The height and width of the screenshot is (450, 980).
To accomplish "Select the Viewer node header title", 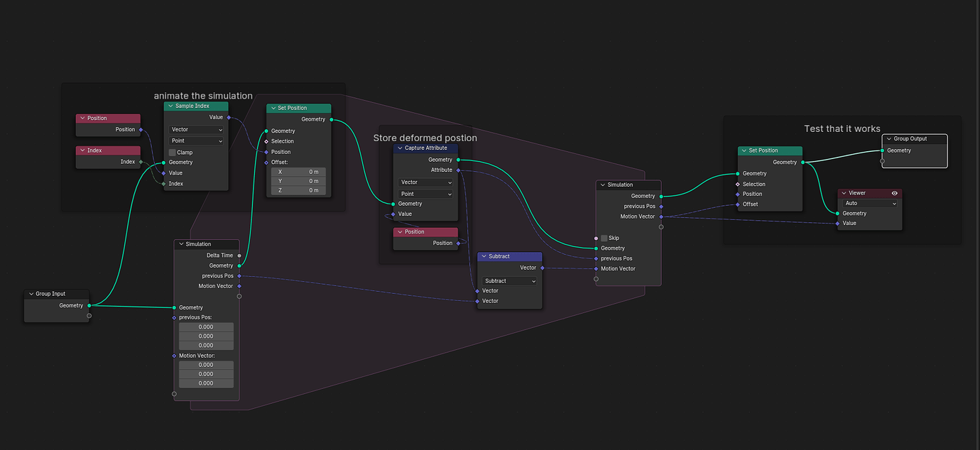I will tap(857, 193).
